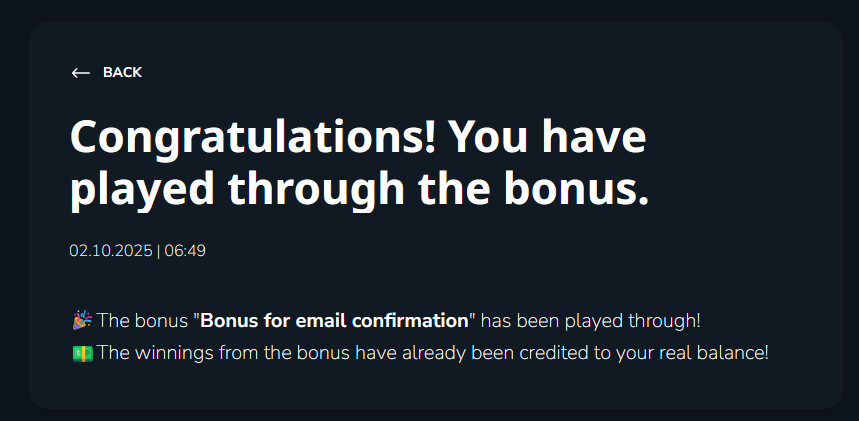Screen dimensions: 859x421
Task: Click the BACK label text
Action: pos(122,73)
